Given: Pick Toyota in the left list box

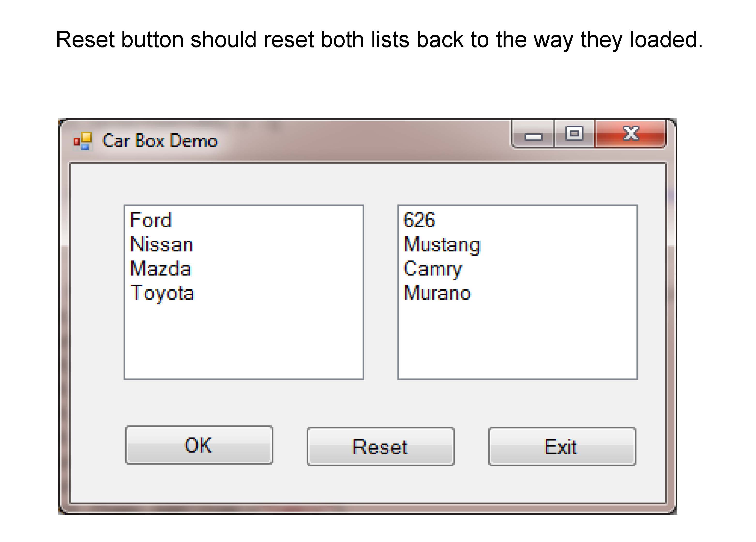Looking at the screenshot, I should 162,293.
